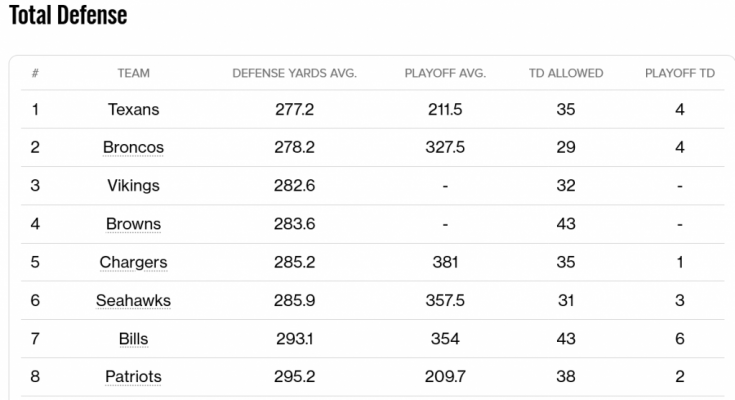Open the Browns team link

(x=134, y=224)
